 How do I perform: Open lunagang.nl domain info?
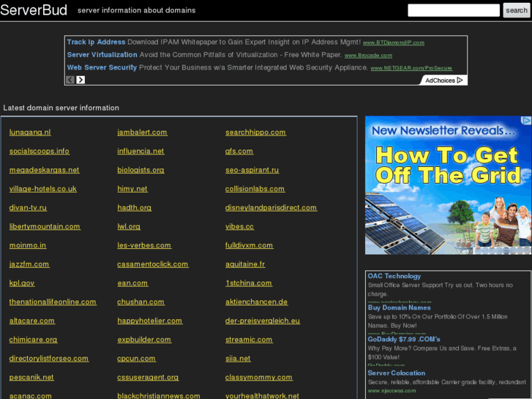[30, 133]
